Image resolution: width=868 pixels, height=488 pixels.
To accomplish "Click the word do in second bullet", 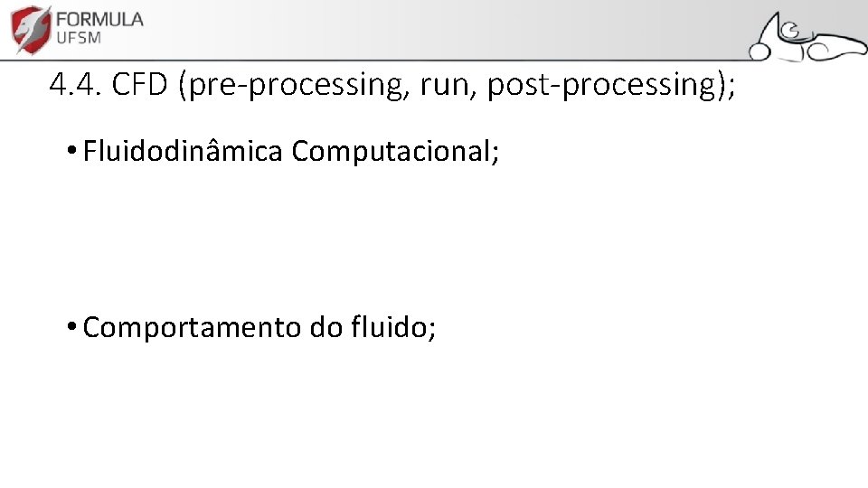I will click(325, 327).
